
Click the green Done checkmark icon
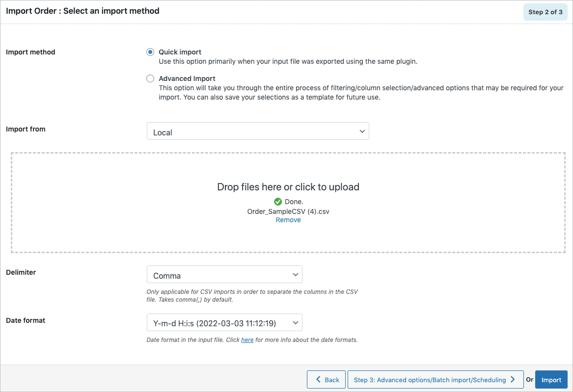[x=279, y=202]
